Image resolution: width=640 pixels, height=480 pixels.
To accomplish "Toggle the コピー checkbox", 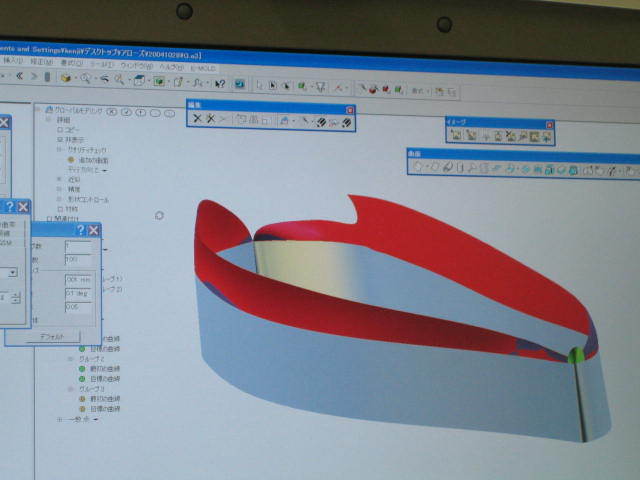I will point(60,129).
